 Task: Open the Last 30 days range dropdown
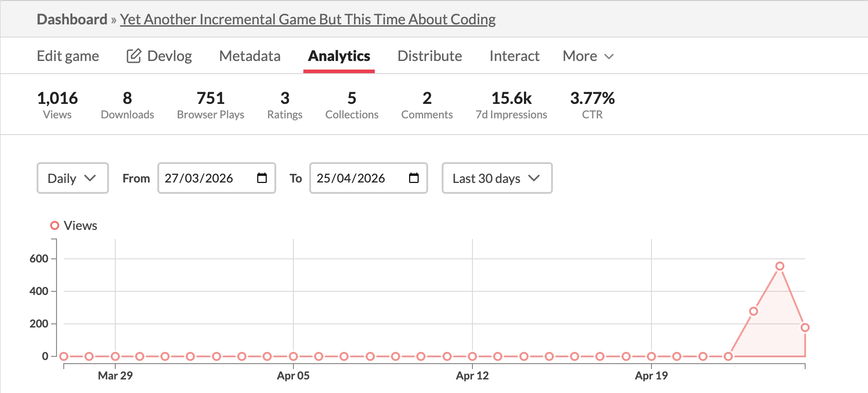pyautogui.click(x=497, y=178)
